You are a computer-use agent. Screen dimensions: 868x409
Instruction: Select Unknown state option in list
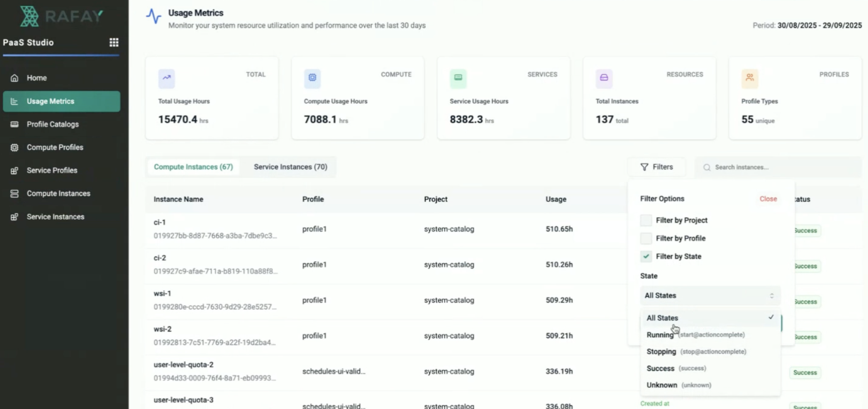click(x=662, y=385)
